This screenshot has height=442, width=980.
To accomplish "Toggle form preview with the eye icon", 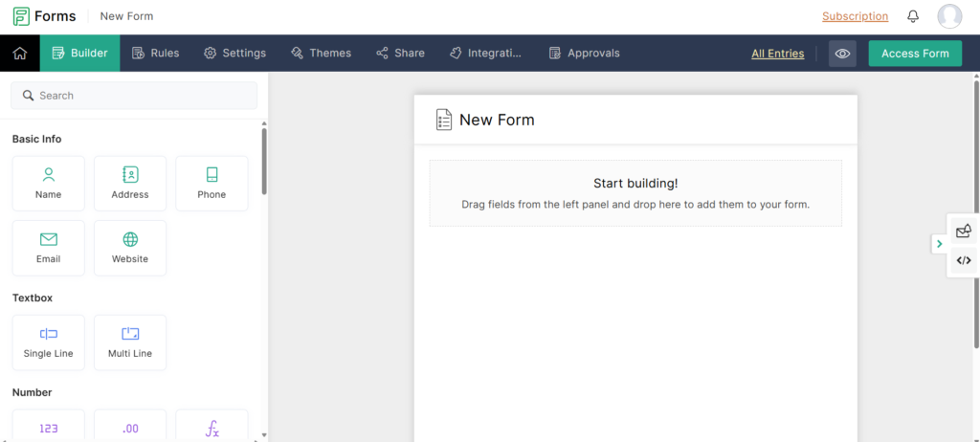I will (x=842, y=54).
